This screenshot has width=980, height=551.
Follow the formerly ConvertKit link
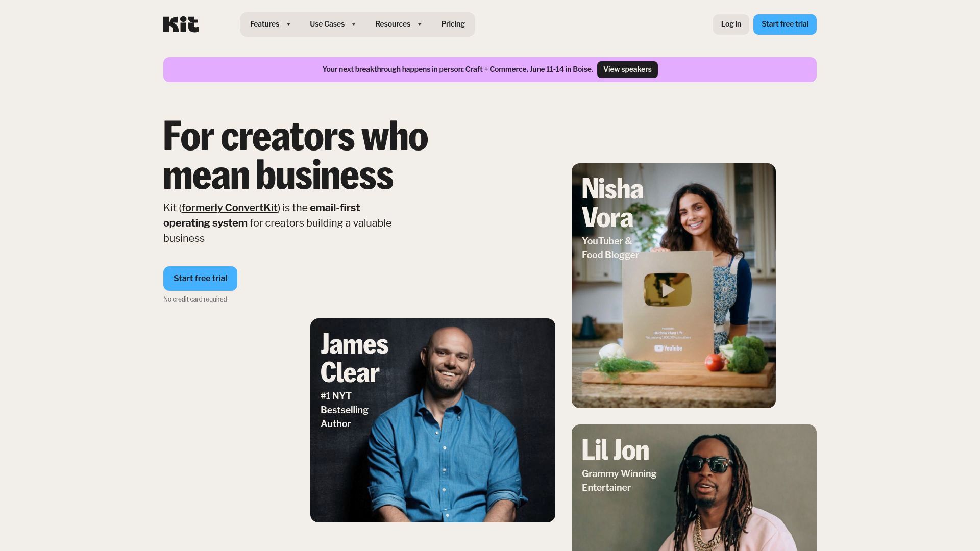230,208
